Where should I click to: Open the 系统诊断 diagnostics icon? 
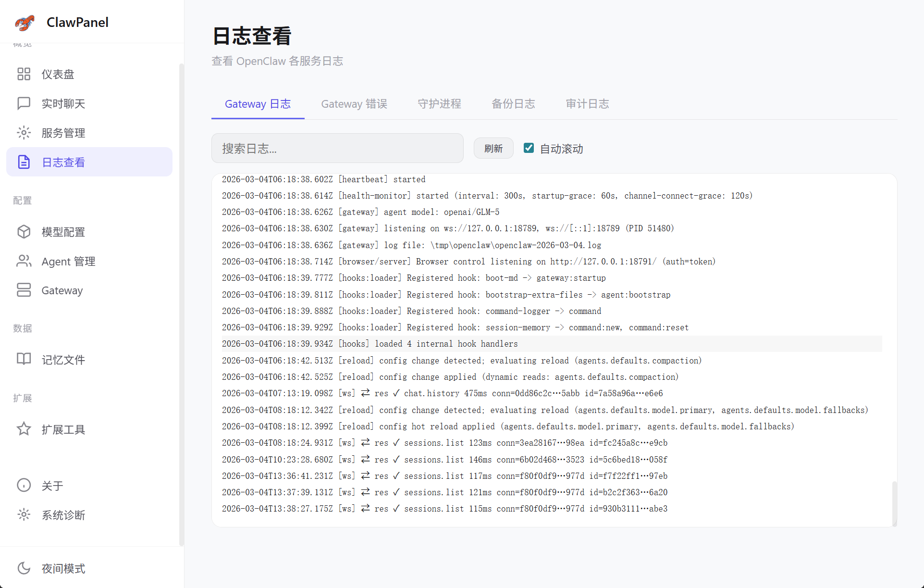pos(24,514)
